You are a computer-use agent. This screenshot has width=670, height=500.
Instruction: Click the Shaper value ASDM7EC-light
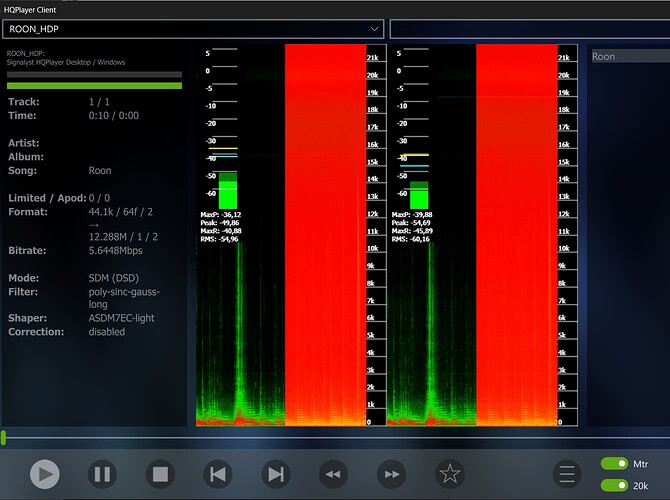tap(121, 318)
